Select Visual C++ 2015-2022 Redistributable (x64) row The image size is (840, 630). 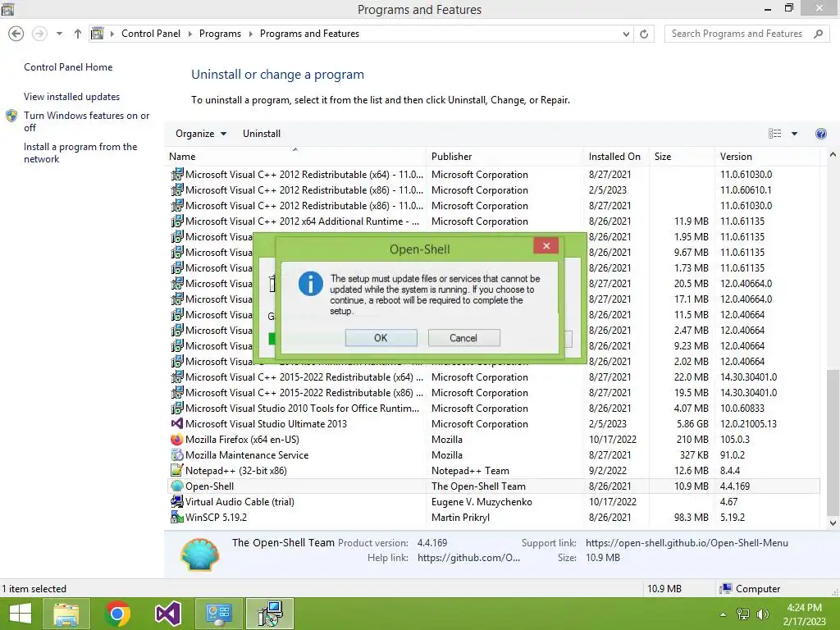(x=493, y=377)
